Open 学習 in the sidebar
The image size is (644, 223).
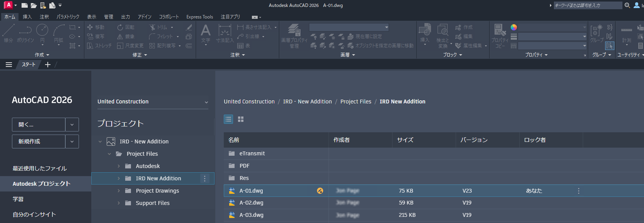18,199
